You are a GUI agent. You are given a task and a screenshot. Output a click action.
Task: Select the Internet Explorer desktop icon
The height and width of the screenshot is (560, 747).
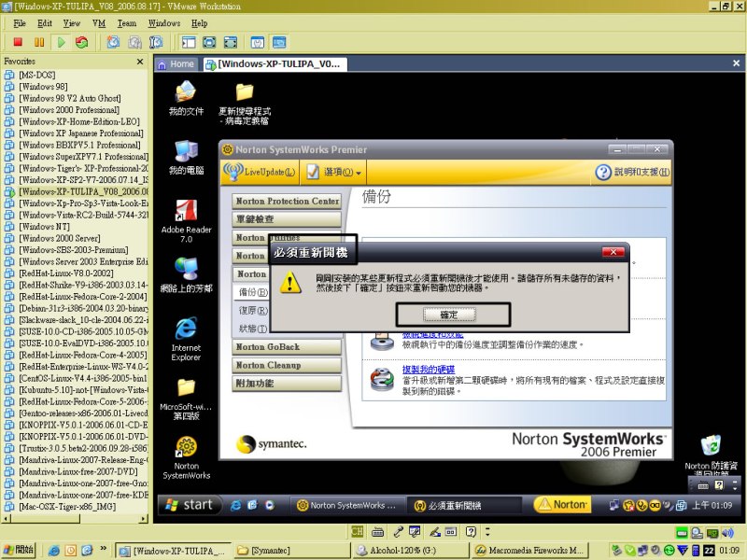pos(186,339)
